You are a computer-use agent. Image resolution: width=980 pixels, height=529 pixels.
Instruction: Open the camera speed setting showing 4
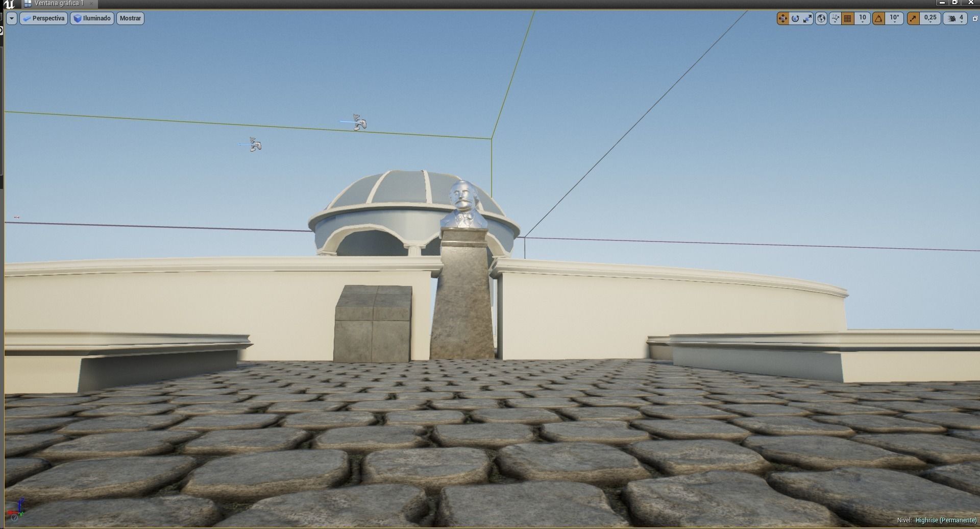click(x=955, y=18)
